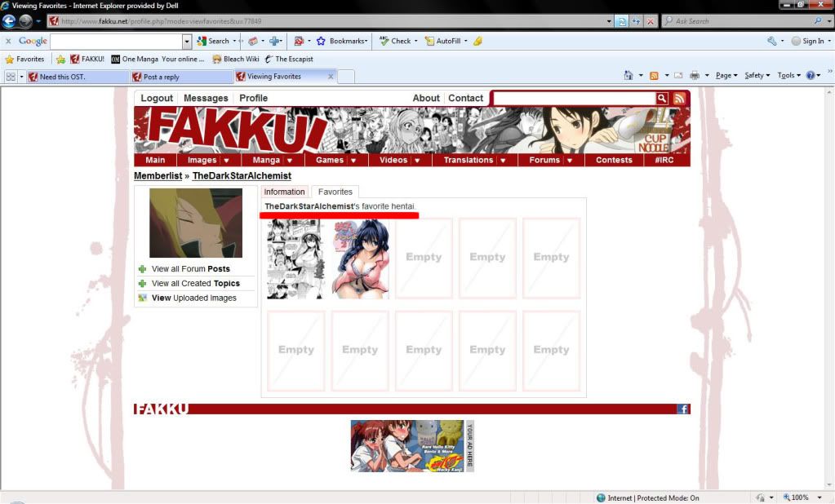Switch to the Information tab
This screenshot has width=835, height=504.
(284, 192)
